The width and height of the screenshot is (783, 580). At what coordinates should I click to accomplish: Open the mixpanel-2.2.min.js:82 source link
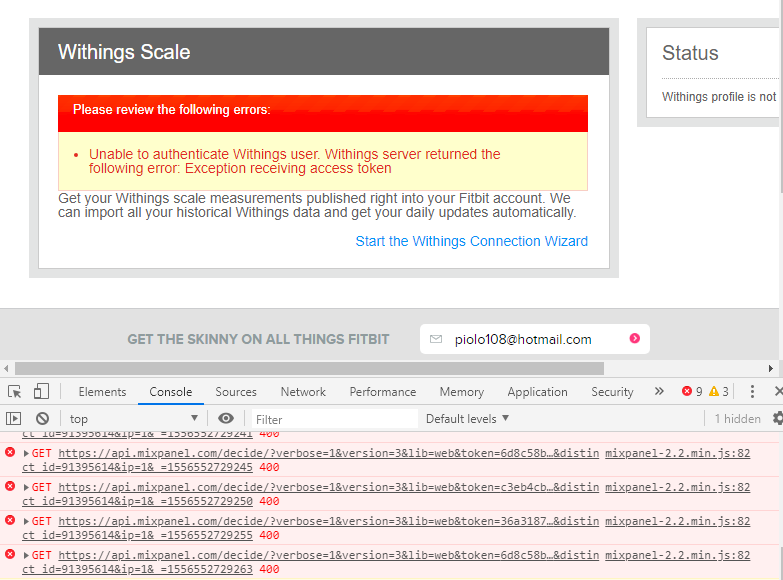point(677,454)
